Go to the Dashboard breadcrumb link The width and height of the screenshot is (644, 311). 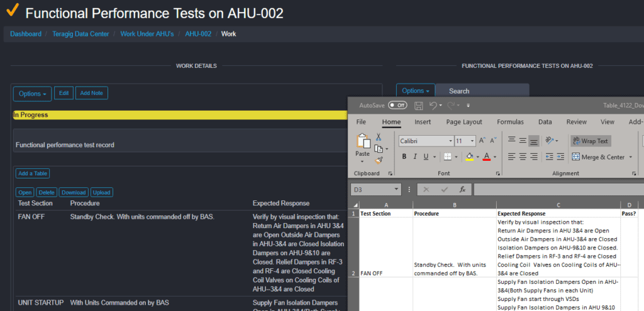point(26,34)
